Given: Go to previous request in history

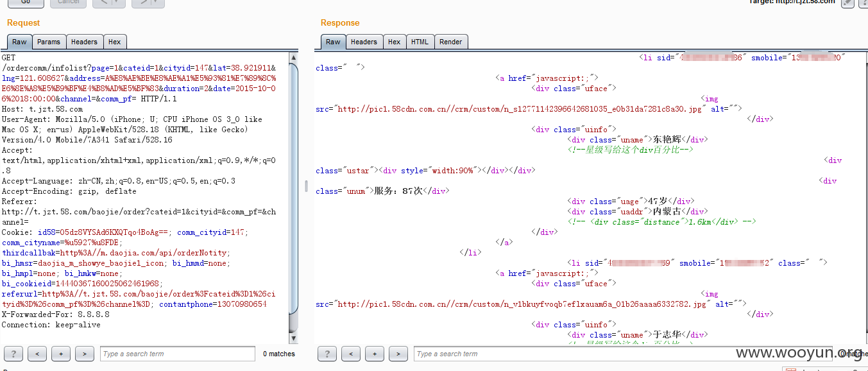Looking at the screenshot, I should (x=102, y=3).
